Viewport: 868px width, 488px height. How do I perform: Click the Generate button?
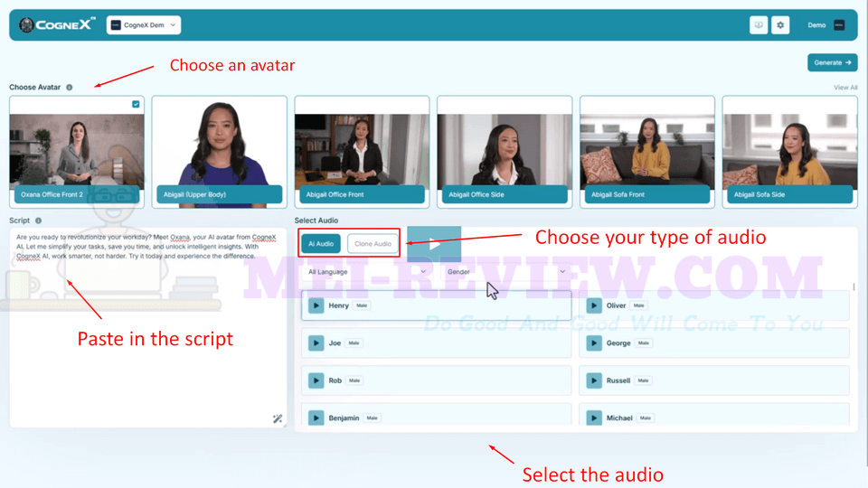pos(832,62)
